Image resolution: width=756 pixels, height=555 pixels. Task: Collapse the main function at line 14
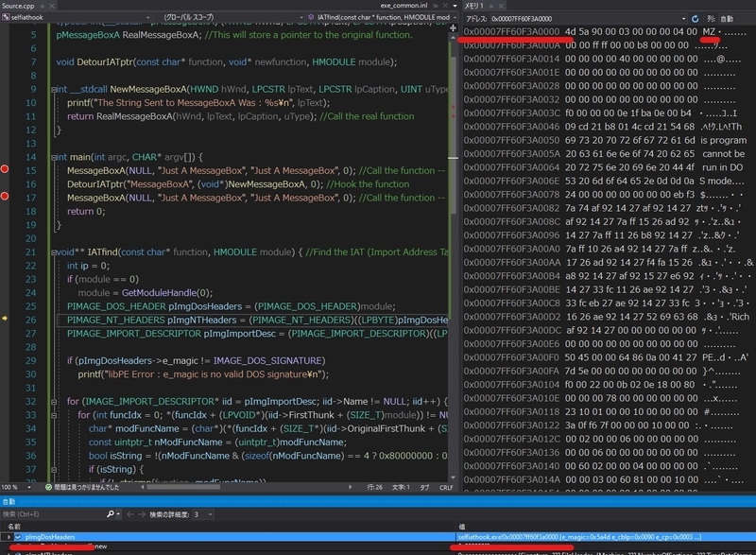(54, 158)
